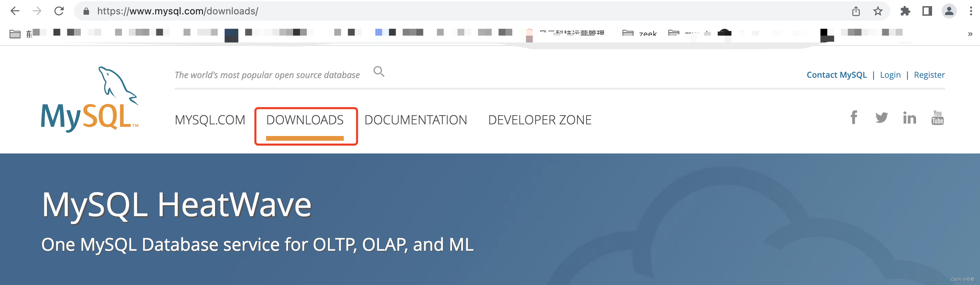Reload the MySQL downloads page
Screen dimensions: 980x285
point(59,11)
